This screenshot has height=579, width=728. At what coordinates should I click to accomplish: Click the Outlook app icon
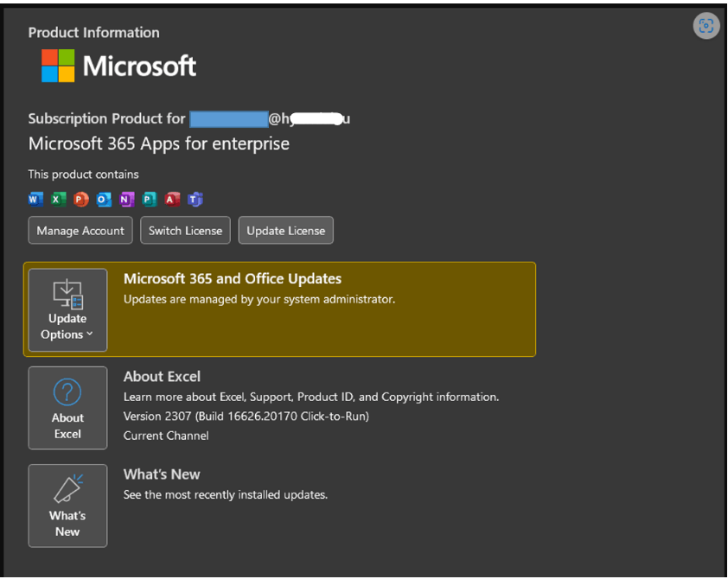(104, 200)
